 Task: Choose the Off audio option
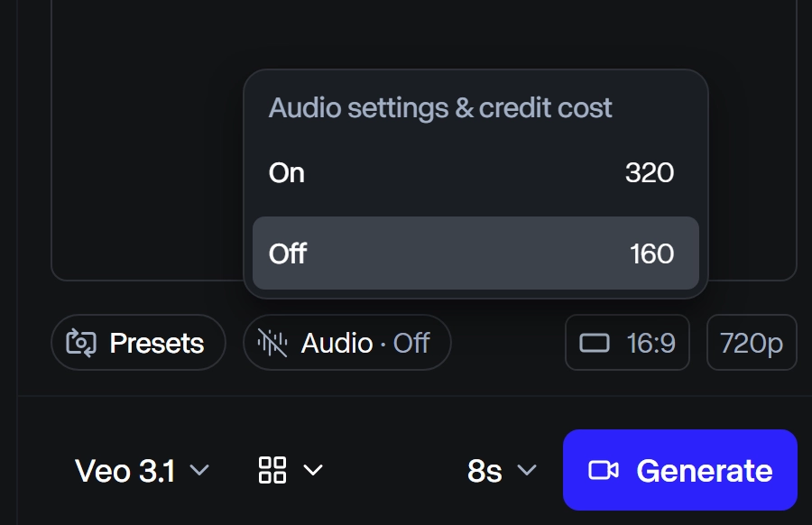pos(288,253)
